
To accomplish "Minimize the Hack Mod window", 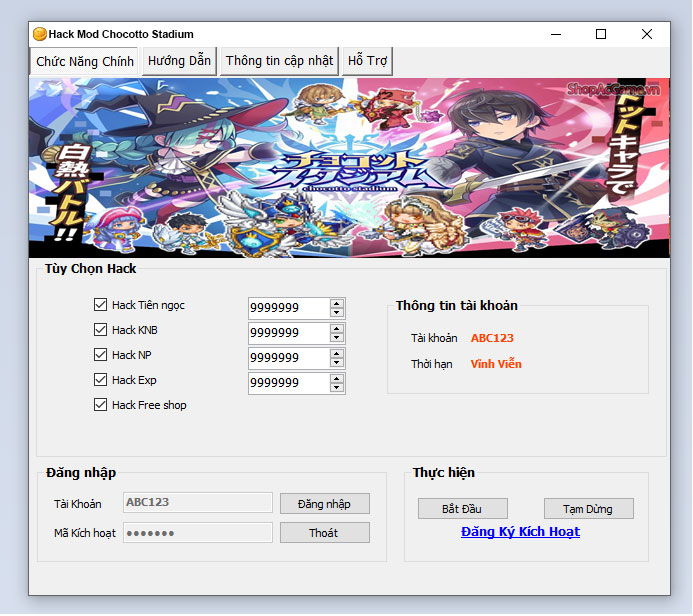I will pyautogui.click(x=556, y=34).
